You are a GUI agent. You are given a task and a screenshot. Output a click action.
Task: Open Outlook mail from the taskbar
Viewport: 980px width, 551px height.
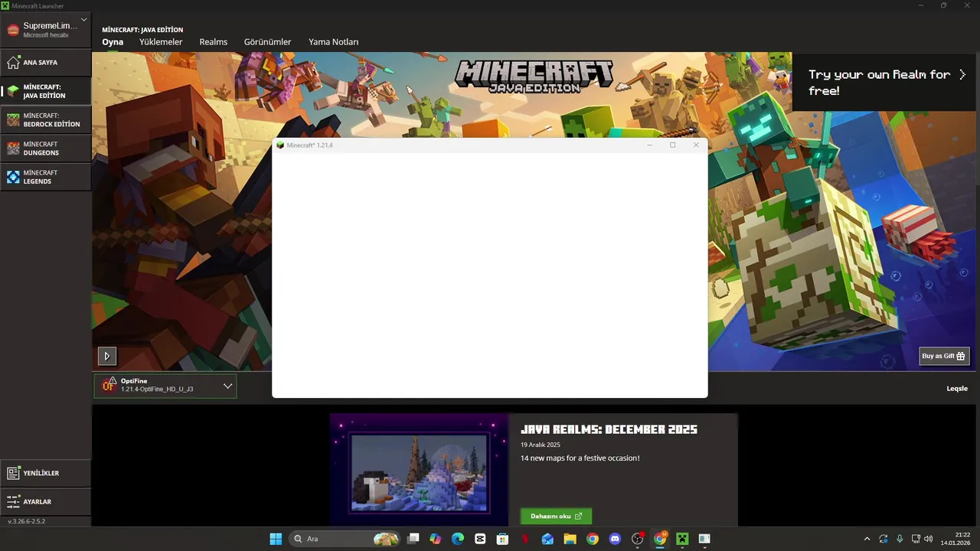547,539
